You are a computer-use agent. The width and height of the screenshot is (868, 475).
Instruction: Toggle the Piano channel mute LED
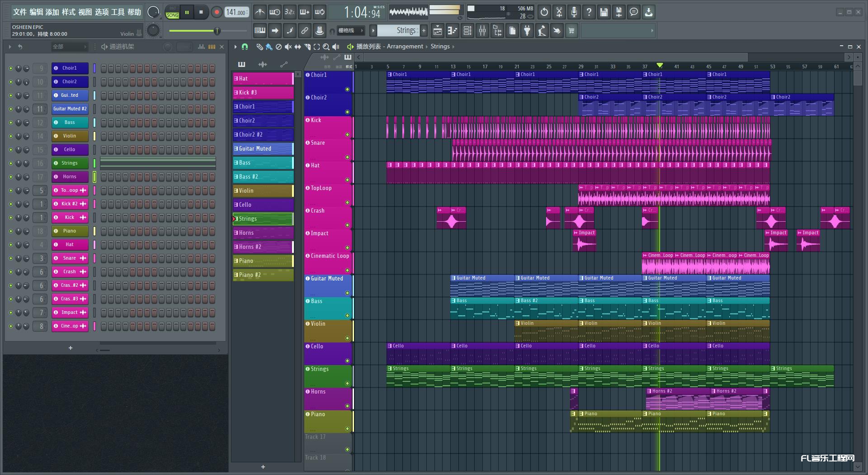click(x=11, y=231)
